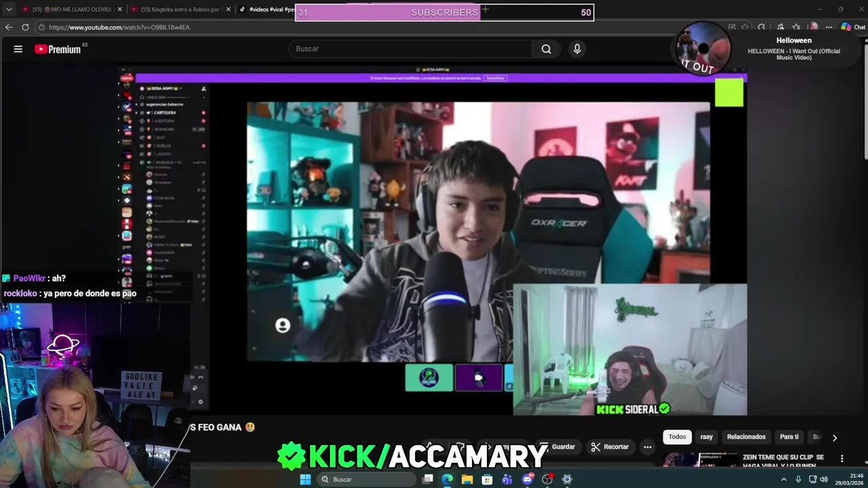The image size is (868, 488).
Task: Activate voice search microphone
Action: point(577,49)
